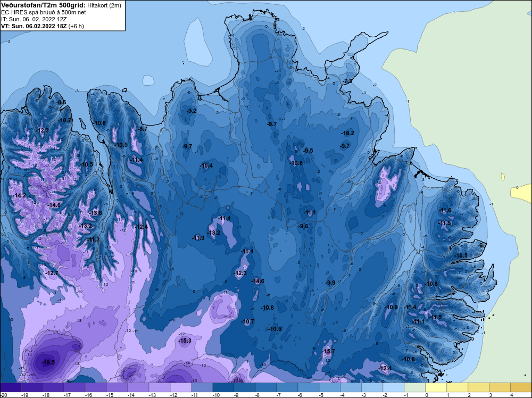Click the -15.3 temperature label
The width and height of the screenshot is (532, 398).
[x=185, y=341]
